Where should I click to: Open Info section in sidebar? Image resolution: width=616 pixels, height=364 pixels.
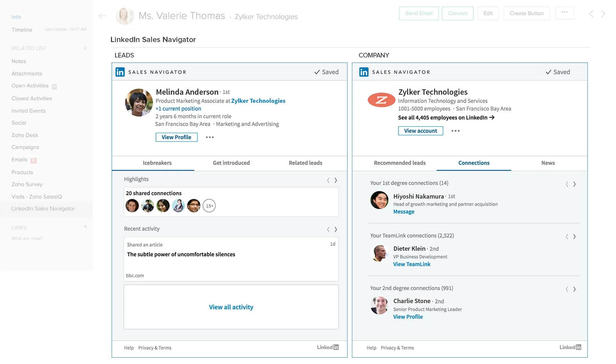pyautogui.click(x=16, y=17)
